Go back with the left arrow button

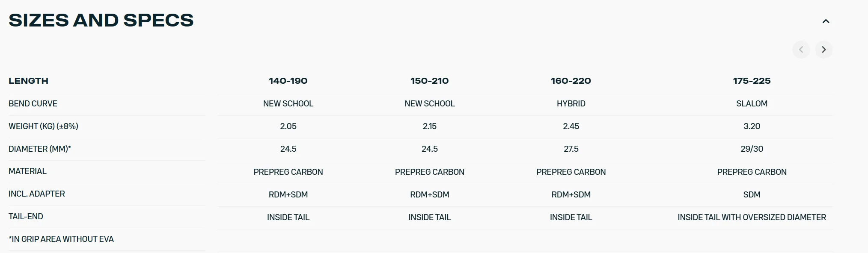(801, 50)
